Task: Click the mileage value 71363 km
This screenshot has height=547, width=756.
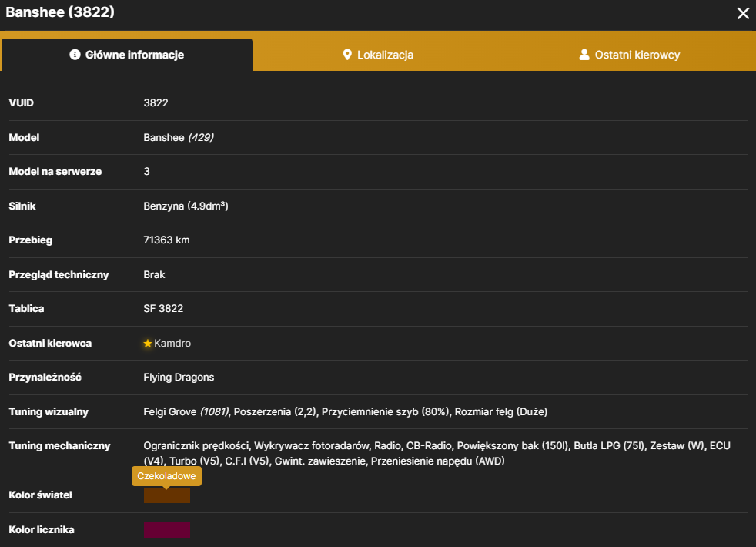Action: point(166,240)
